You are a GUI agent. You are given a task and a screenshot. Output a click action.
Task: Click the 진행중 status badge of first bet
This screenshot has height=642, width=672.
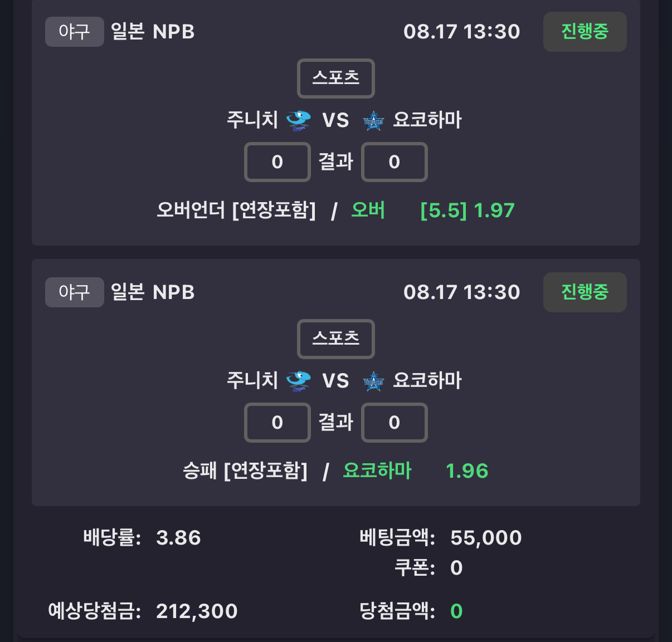coord(585,32)
